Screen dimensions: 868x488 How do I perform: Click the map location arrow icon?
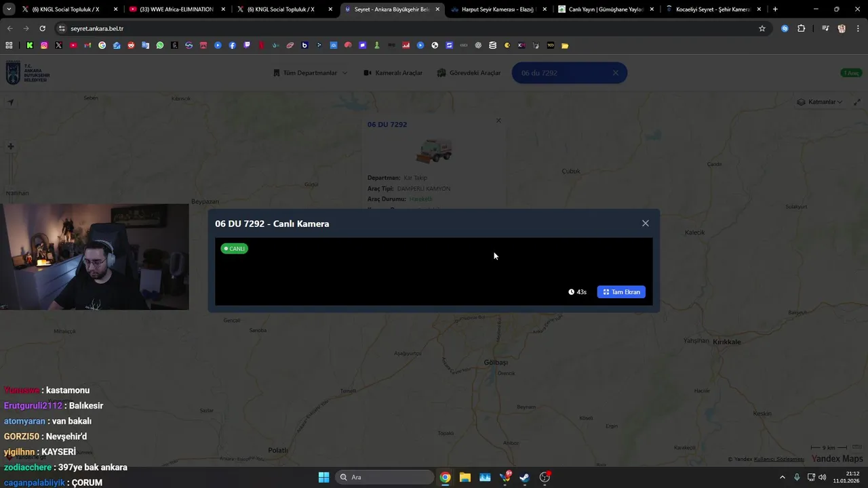pyautogui.click(x=10, y=102)
